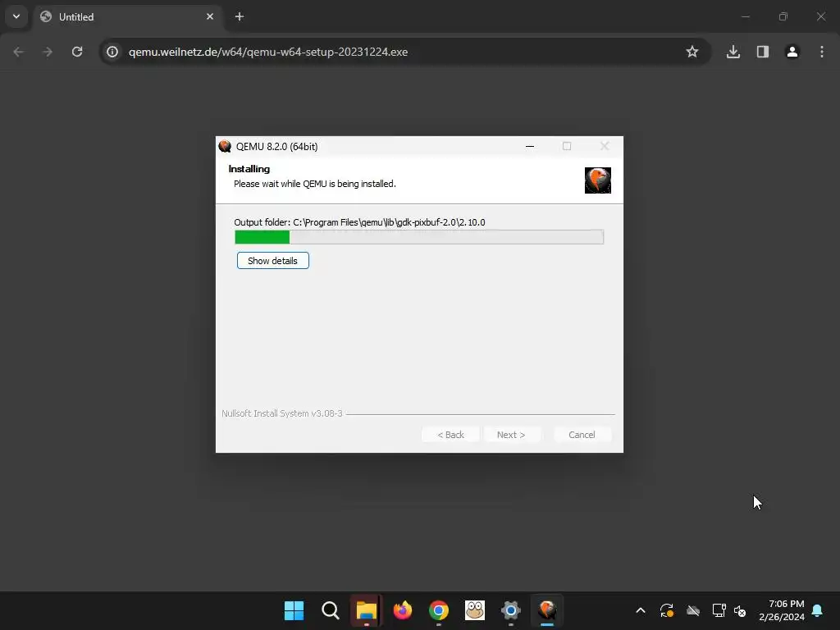Select the Untitled browser tab

(x=127, y=17)
